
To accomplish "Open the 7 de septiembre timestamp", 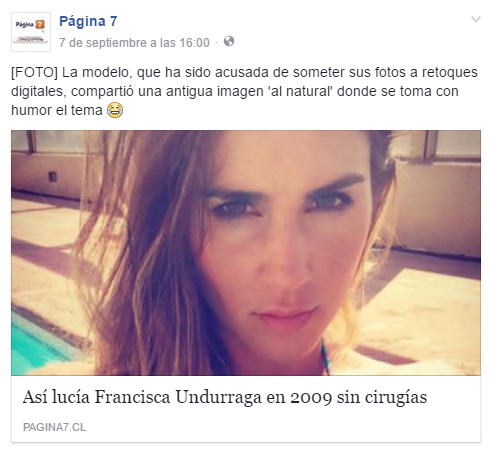I will tap(134, 43).
